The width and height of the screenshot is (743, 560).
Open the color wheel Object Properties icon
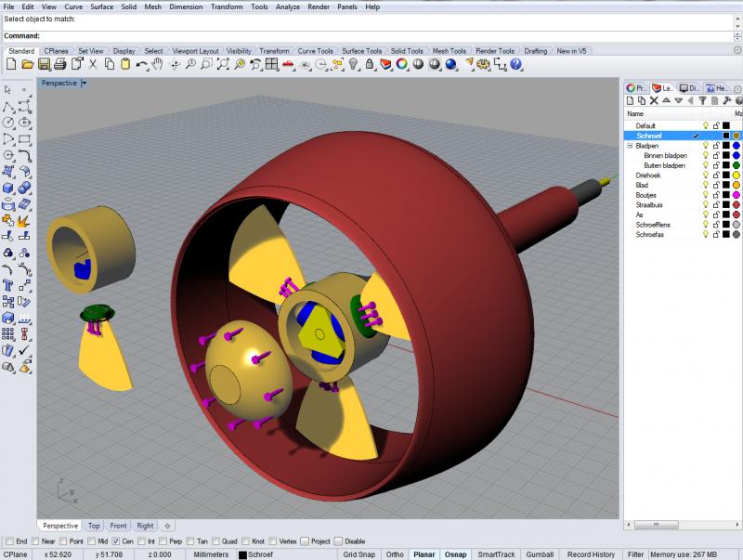pyautogui.click(x=402, y=64)
